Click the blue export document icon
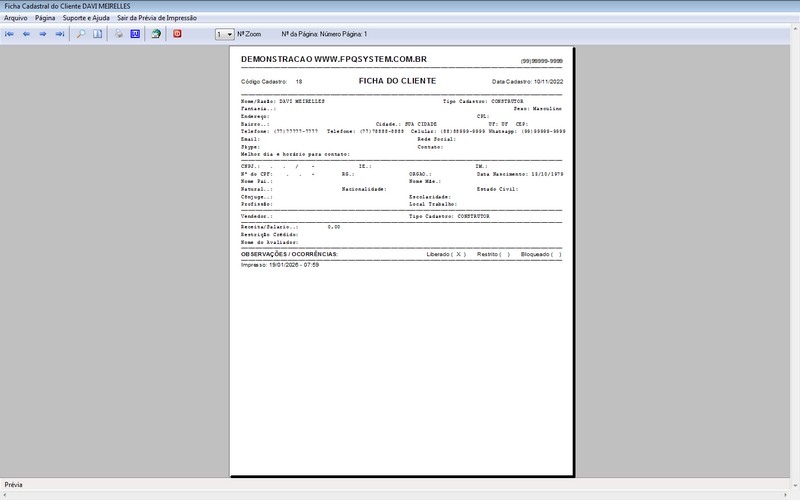 coord(135,34)
